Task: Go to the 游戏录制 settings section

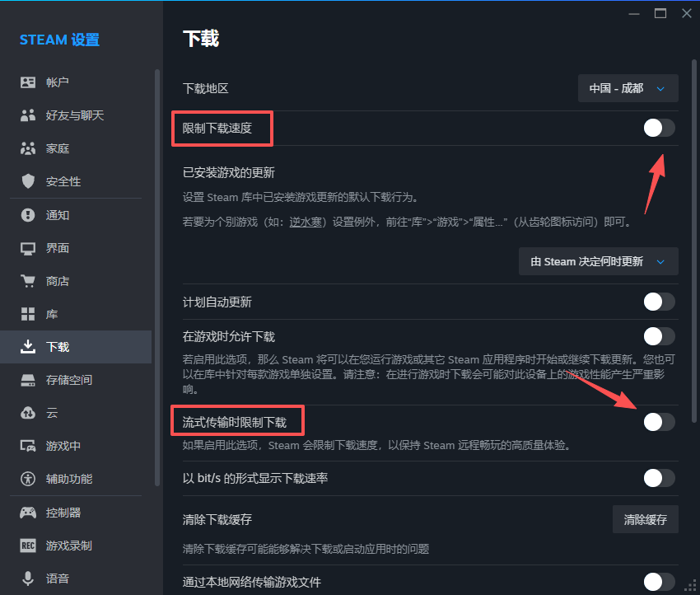Action: [x=68, y=546]
